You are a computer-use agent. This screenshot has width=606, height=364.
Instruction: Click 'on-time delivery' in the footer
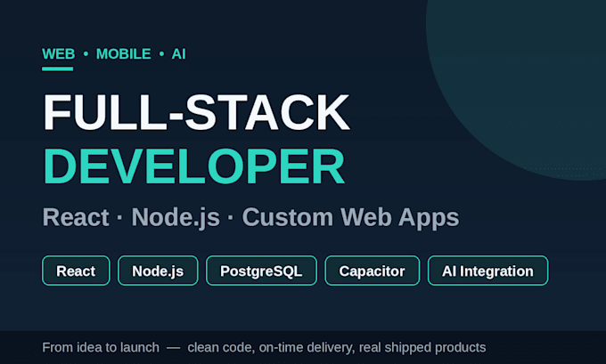click(x=306, y=347)
